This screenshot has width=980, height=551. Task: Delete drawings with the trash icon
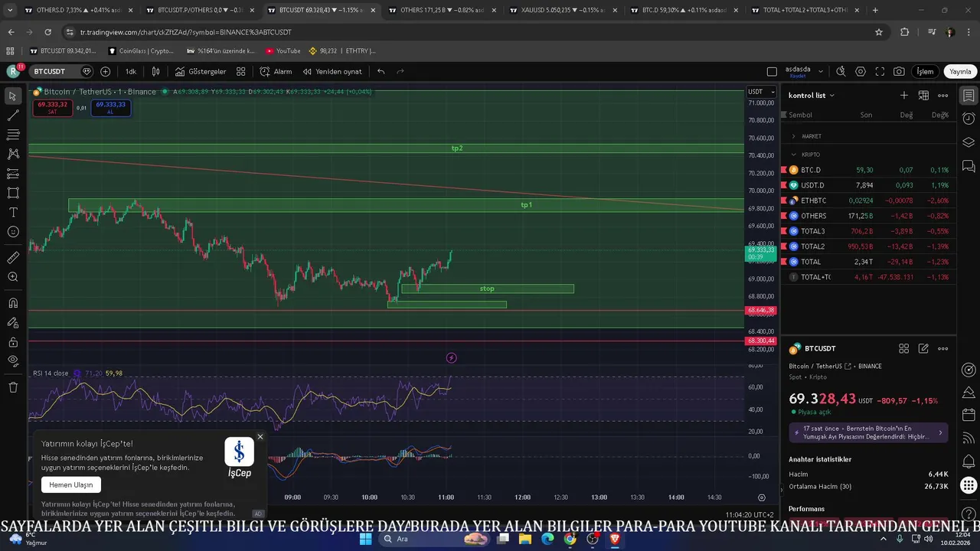[12, 387]
